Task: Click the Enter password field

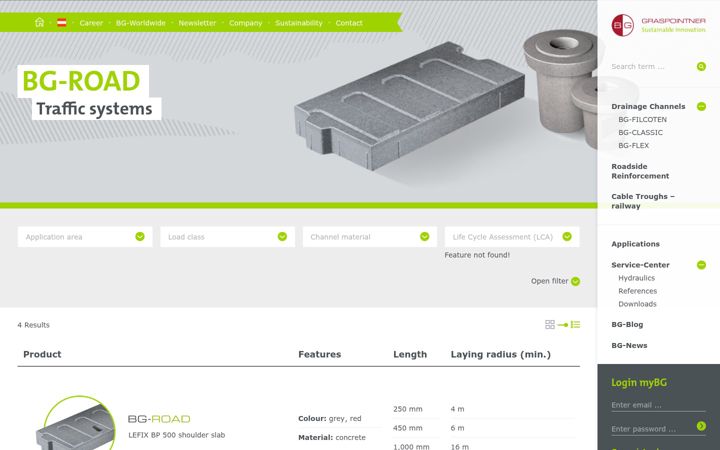Action: (652, 429)
